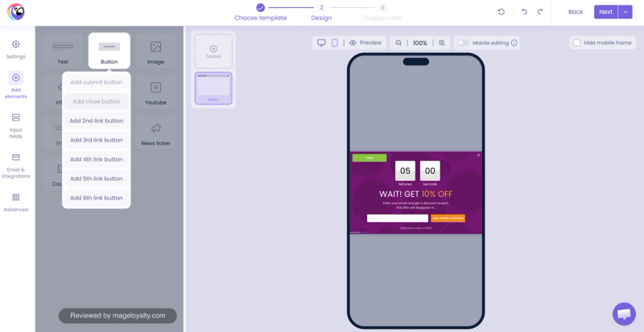This screenshot has height=332, width=644.
Task: Toggle Mobile editing switch
Action: 464,43
